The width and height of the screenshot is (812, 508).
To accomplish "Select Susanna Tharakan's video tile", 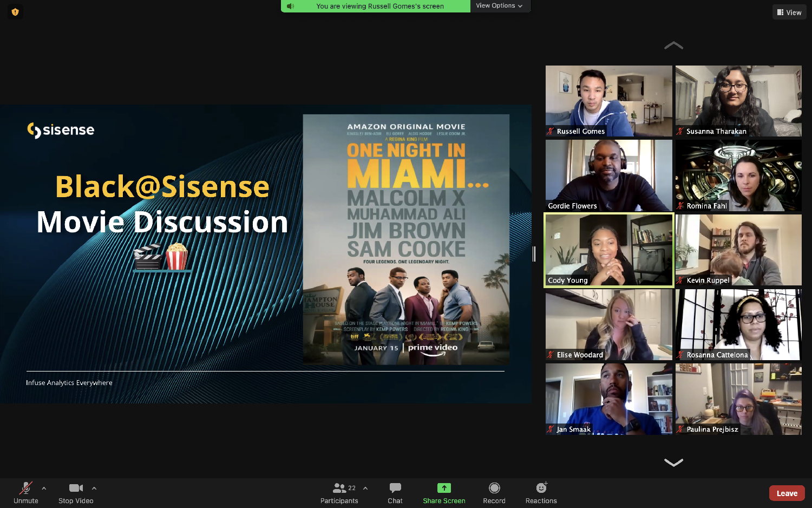I will (x=738, y=101).
